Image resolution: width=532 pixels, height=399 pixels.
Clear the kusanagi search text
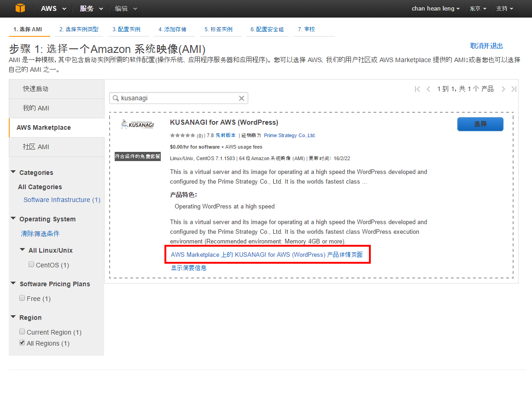tap(241, 98)
